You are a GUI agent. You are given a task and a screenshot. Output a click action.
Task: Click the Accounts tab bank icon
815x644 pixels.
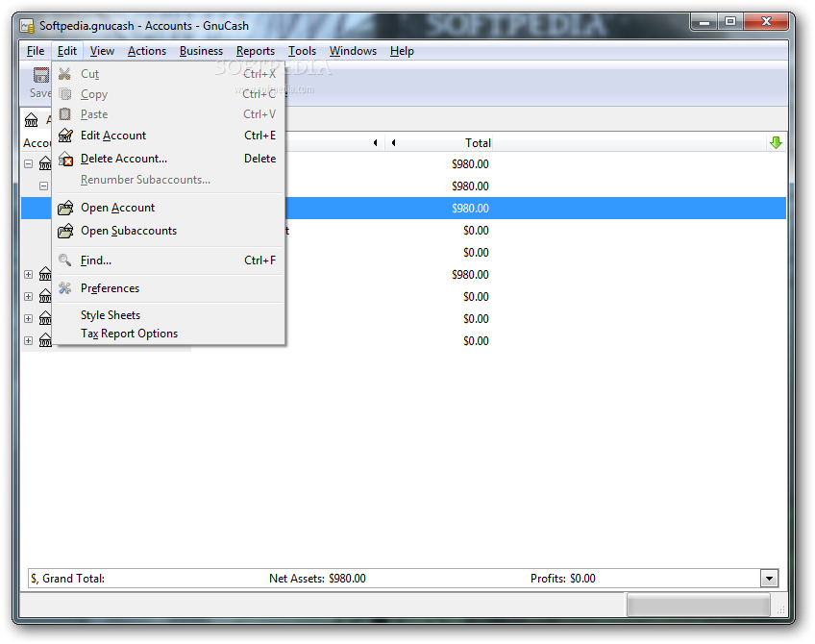[x=31, y=120]
